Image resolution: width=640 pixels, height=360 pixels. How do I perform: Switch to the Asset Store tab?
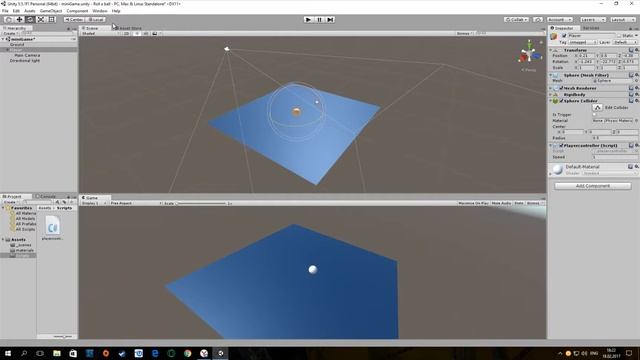129,28
